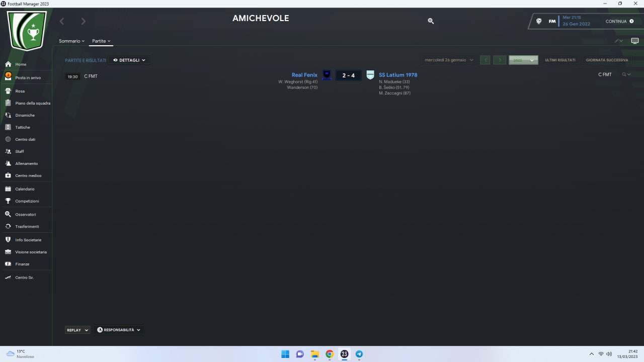
Task: Click the 19:30 kickoff time
Action: point(72,76)
